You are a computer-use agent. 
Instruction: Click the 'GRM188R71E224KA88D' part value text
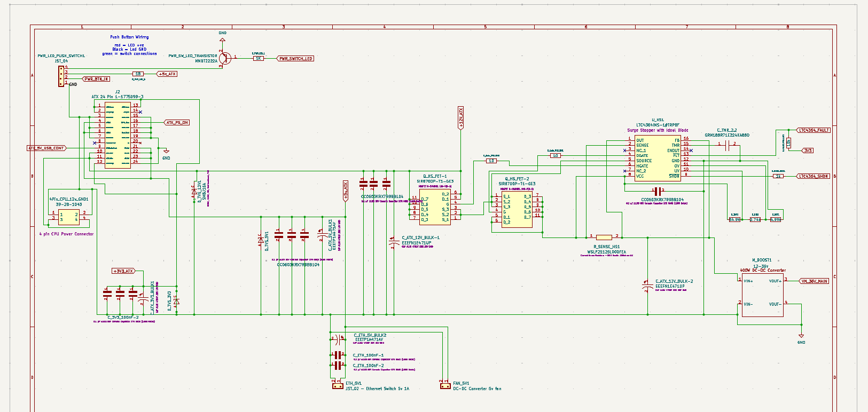click(727, 135)
